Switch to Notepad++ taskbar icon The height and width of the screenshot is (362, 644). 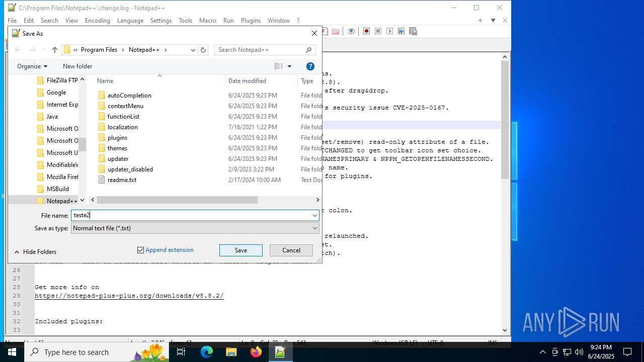coord(280,352)
